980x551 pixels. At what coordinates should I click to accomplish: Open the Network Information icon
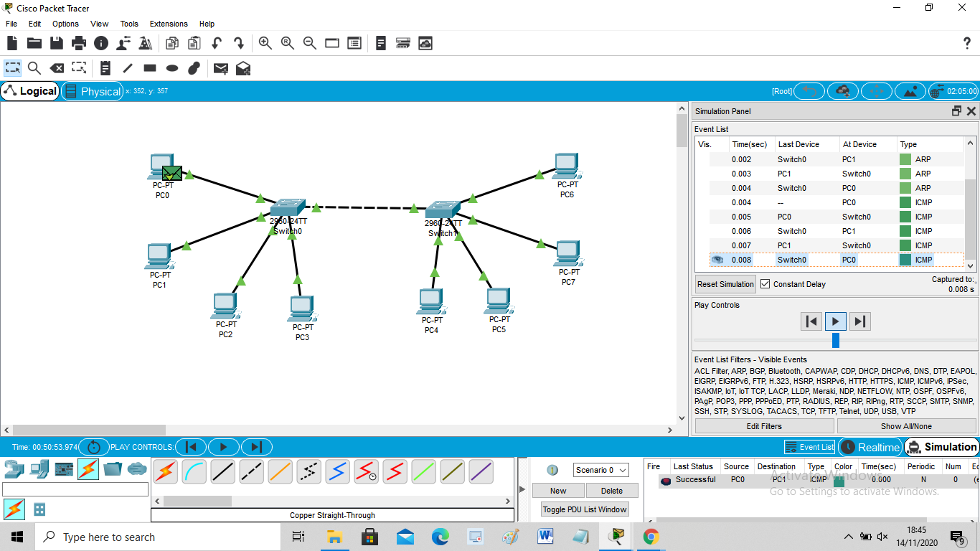(x=101, y=43)
